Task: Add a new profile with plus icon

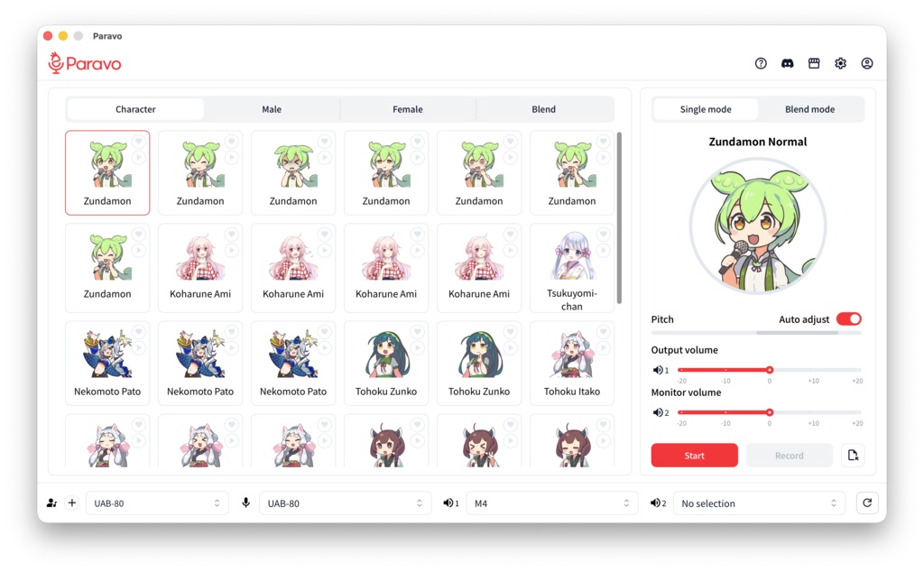Action: pyautogui.click(x=72, y=503)
